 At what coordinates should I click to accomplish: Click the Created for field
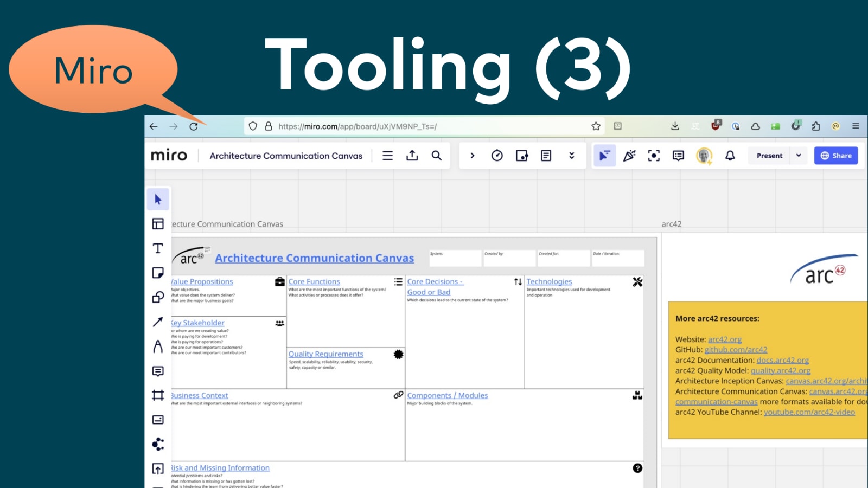pos(564,258)
